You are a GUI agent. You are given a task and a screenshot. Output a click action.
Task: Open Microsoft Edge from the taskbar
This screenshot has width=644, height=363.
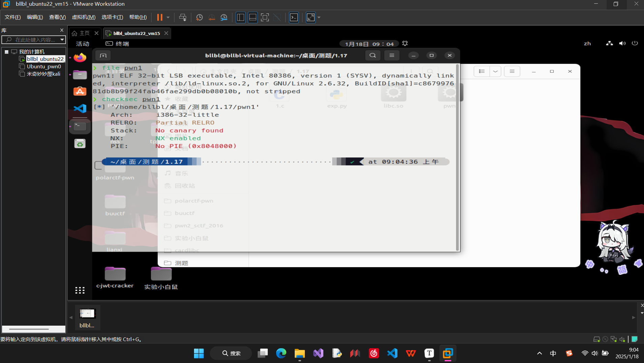tap(281, 353)
